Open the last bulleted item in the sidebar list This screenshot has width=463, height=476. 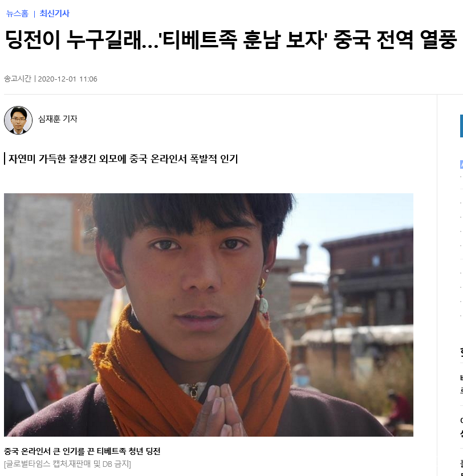pyautogui.click(x=461, y=316)
